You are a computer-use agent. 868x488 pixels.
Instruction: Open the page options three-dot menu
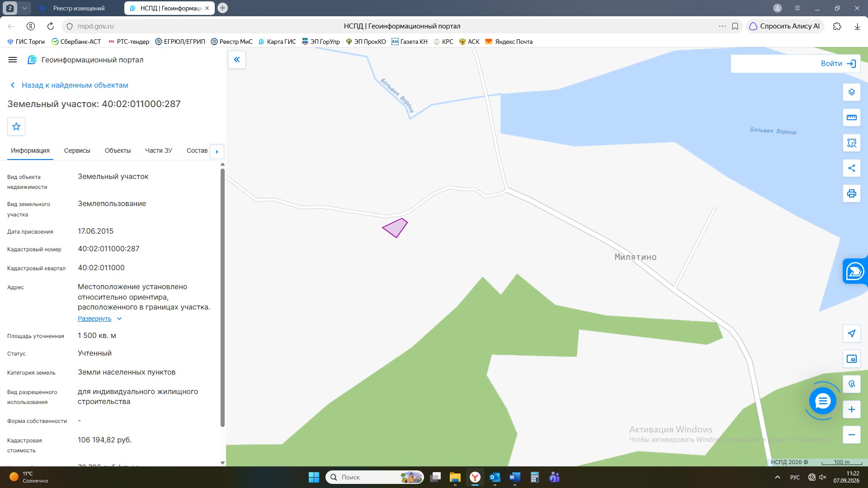tap(722, 26)
